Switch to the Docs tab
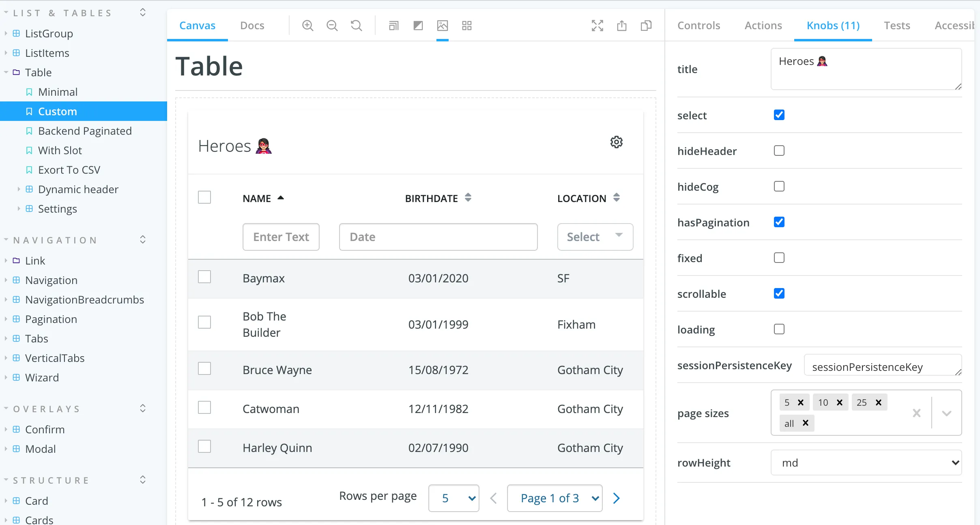The height and width of the screenshot is (525, 980). [x=252, y=26]
